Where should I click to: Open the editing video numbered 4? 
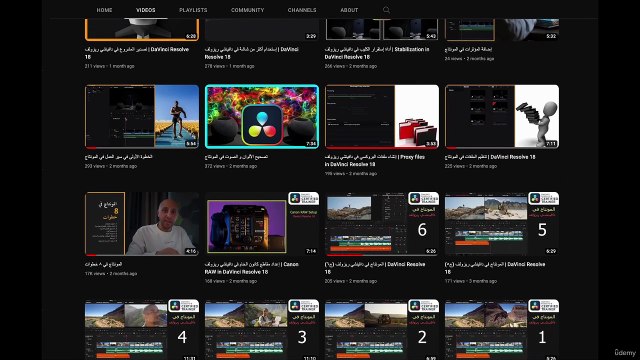142,330
